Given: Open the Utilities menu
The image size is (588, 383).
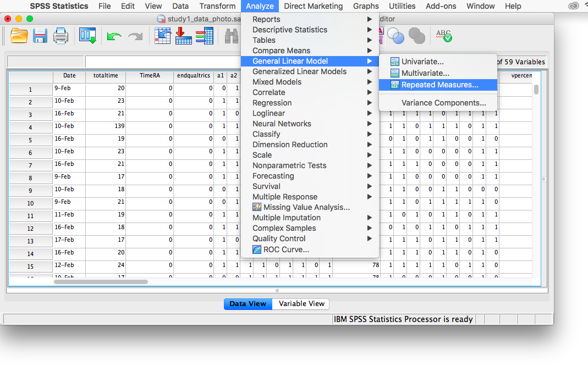Looking at the screenshot, I should point(402,6).
